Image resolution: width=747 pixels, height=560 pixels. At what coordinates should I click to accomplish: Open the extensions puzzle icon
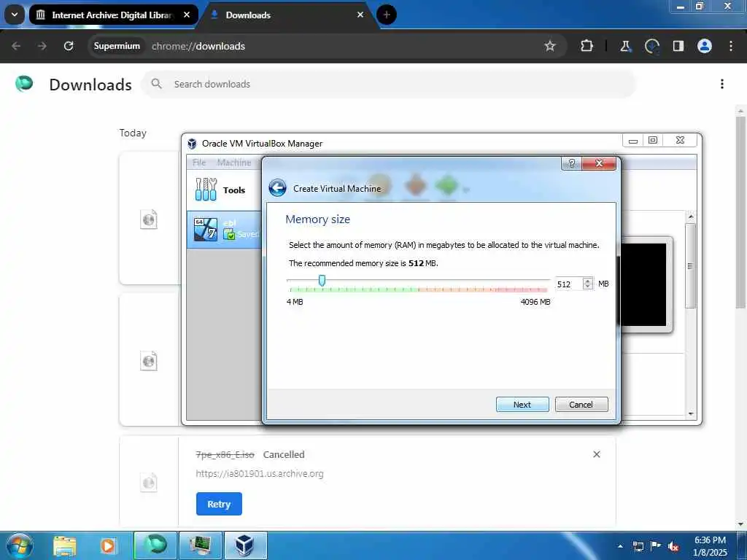click(587, 46)
